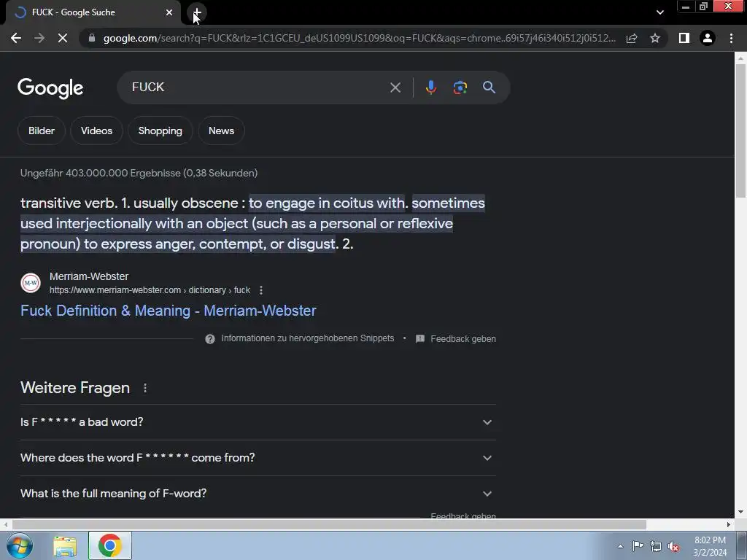Bookmark this page with star icon

pyautogui.click(x=655, y=38)
